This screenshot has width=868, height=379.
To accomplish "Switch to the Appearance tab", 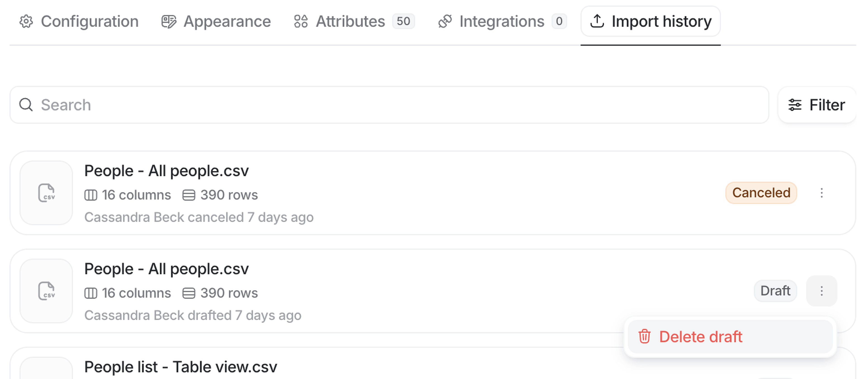I will coord(227,21).
